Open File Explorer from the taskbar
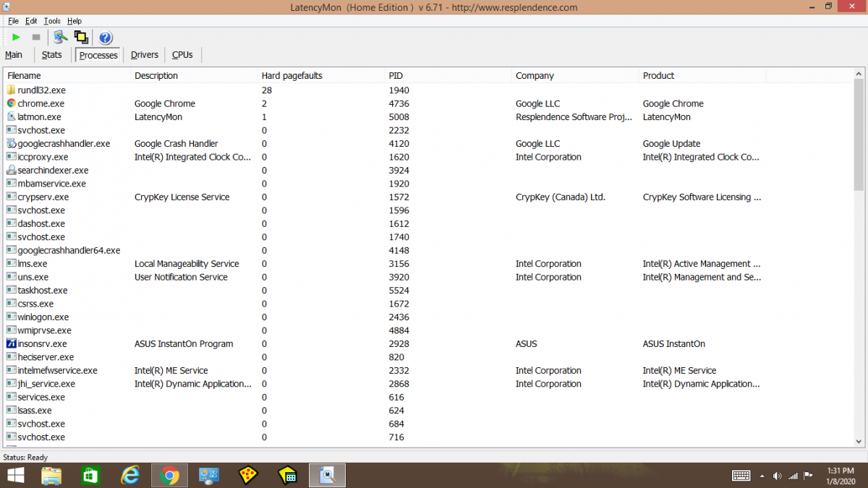The height and width of the screenshot is (488, 868). pos(51,475)
